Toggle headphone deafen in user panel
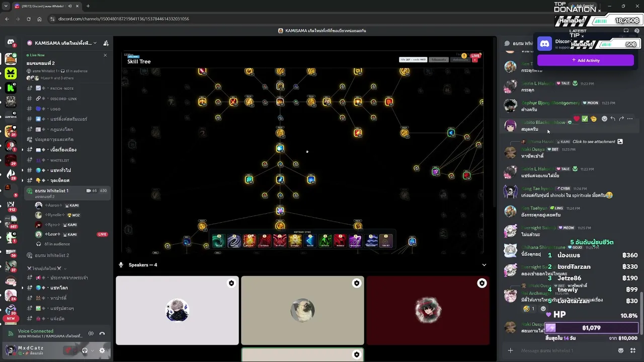Image resolution: width=644 pixels, height=362 pixels. [85, 350]
